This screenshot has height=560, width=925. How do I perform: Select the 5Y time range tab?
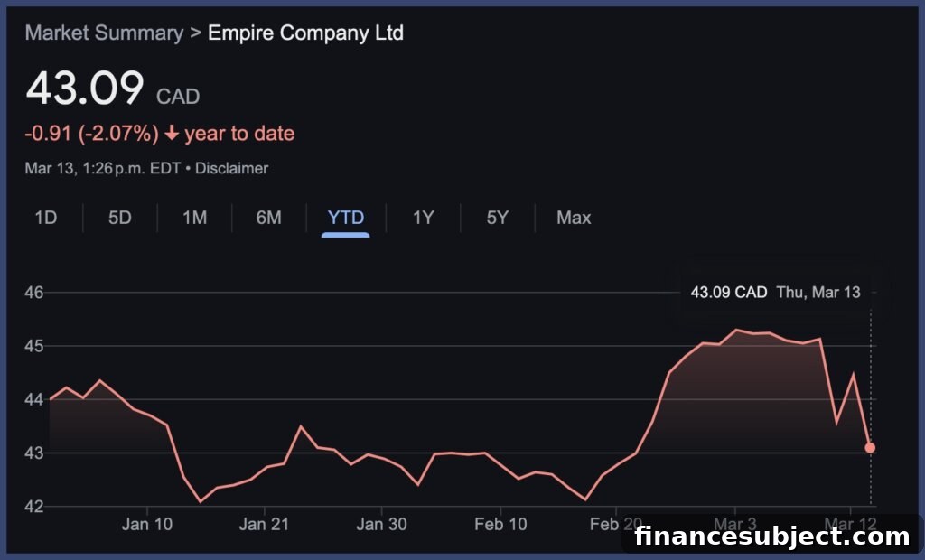(x=498, y=218)
